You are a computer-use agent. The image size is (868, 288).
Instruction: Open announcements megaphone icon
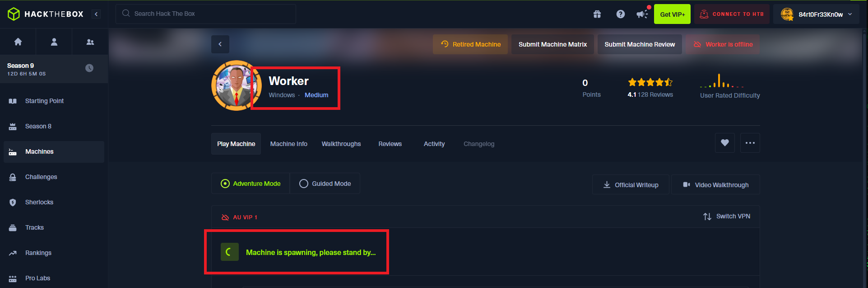coord(641,14)
